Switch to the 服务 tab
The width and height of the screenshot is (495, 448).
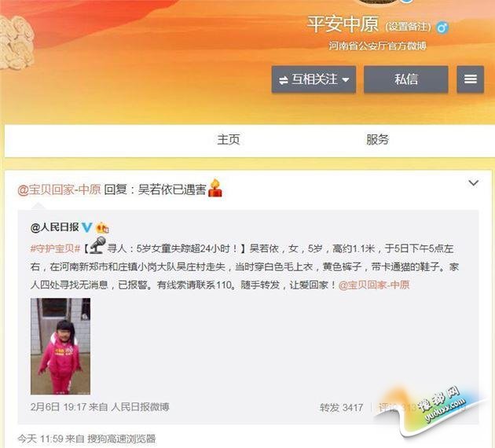378,140
